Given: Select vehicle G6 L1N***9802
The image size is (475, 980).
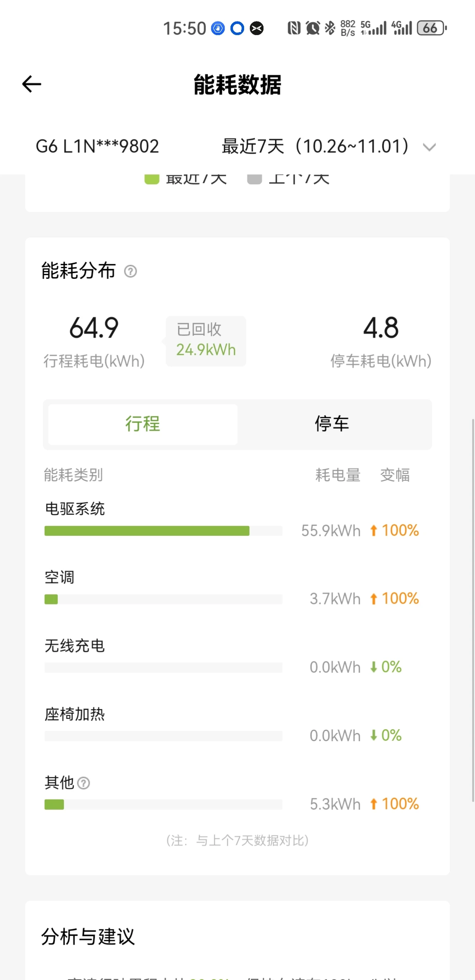Looking at the screenshot, I should [x=97, y=146].
